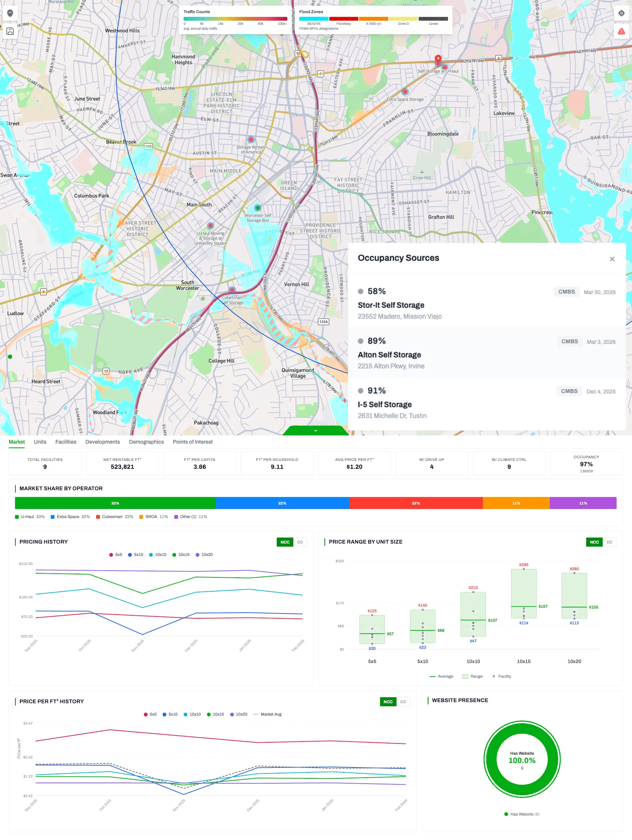Collapse the map using green chevron handle
The width and height of the screenshot is (632, 840).
pyautogui.click(x=315, y=431)
